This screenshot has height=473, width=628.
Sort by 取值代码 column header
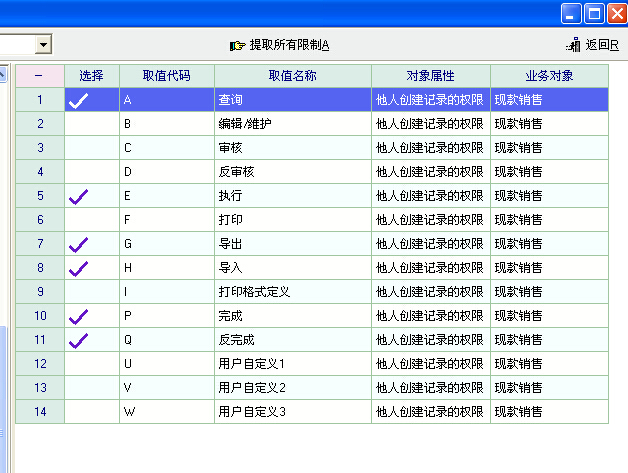166,76
